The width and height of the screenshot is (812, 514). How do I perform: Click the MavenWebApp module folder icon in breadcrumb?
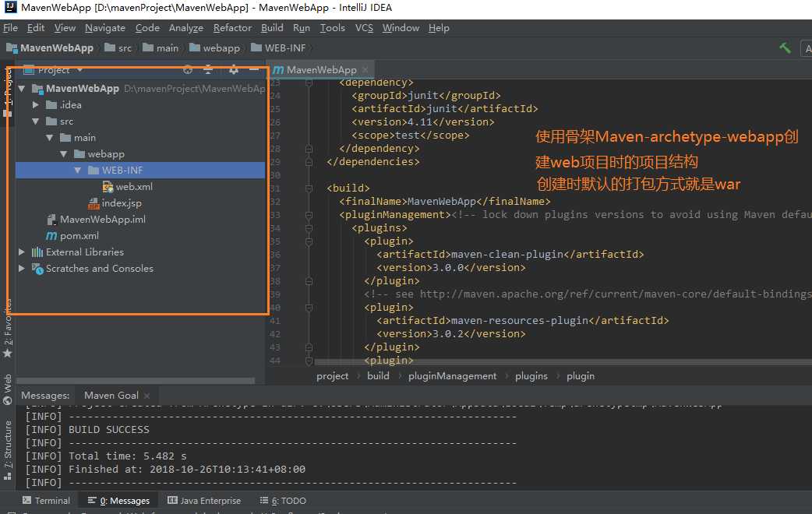pos(12,48)
